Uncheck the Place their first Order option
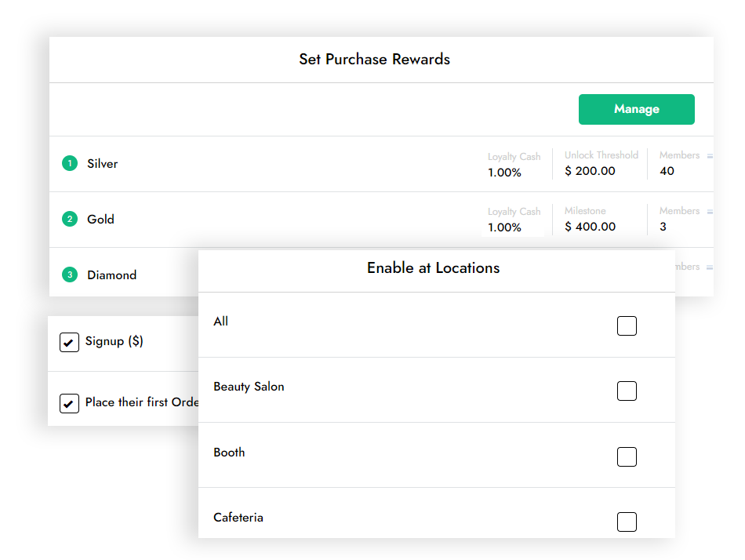 [68, 403]
